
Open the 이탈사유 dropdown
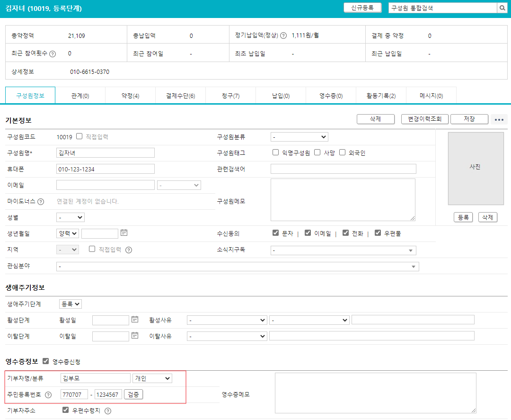[x=227, y=336]
